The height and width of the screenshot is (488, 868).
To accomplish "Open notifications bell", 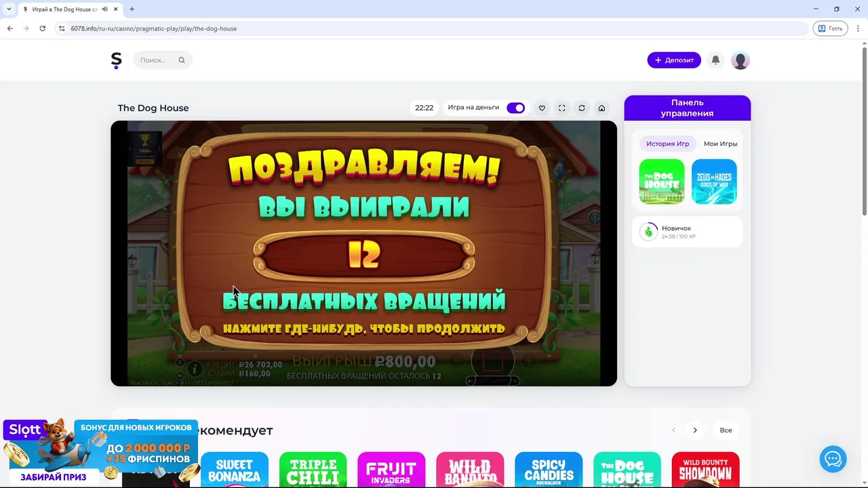I will [715, 60].
